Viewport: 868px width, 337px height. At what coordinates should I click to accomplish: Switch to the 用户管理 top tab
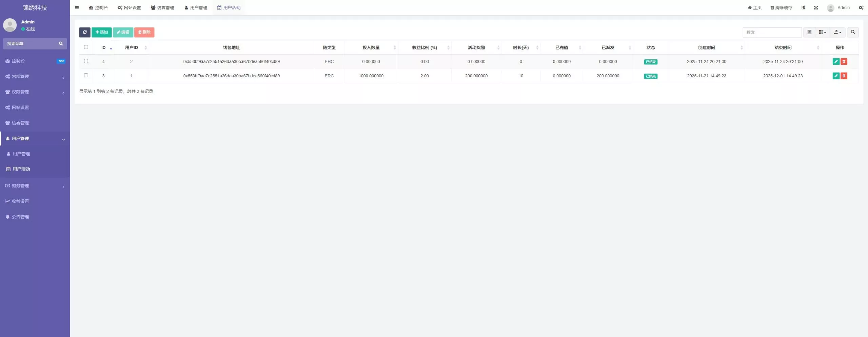pos(196,7)
